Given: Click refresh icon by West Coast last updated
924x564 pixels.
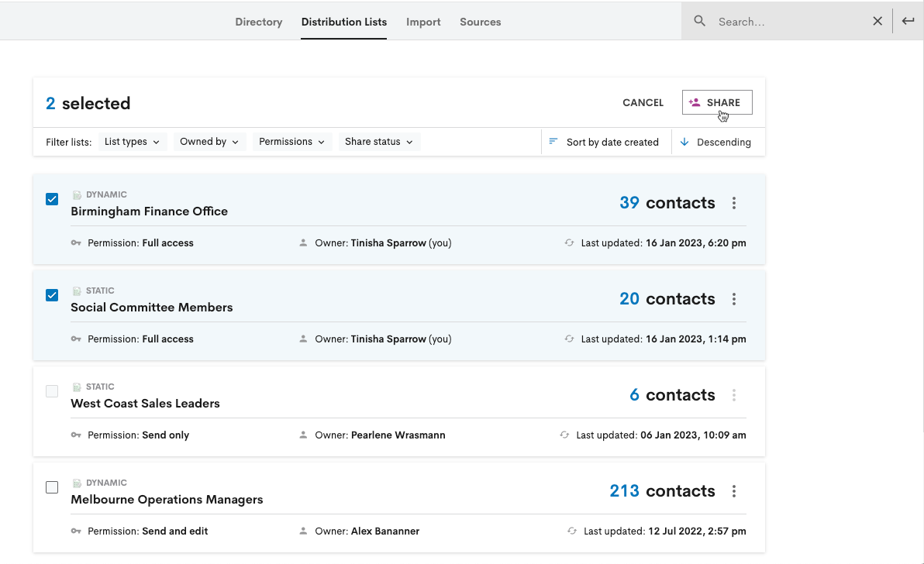Looking at the screenshot, I should tap(564, 435).
